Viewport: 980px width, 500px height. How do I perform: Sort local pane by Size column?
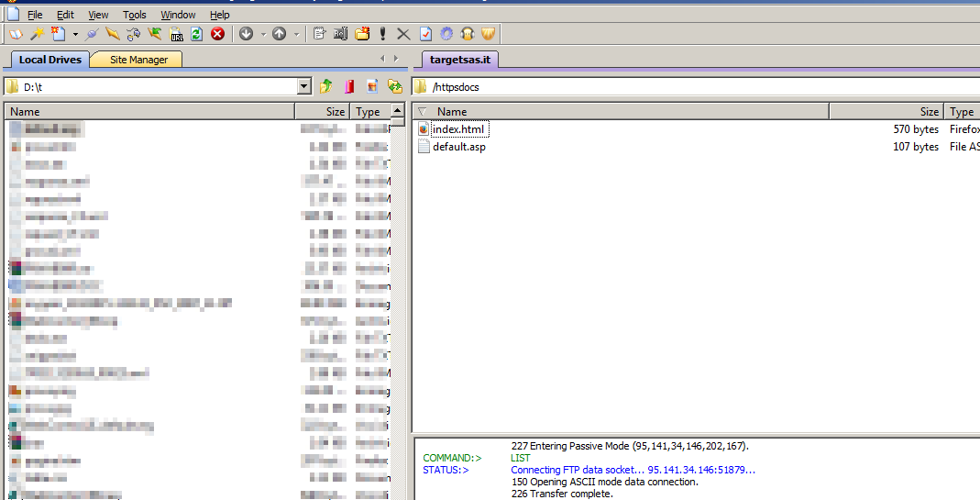(322, 111)
